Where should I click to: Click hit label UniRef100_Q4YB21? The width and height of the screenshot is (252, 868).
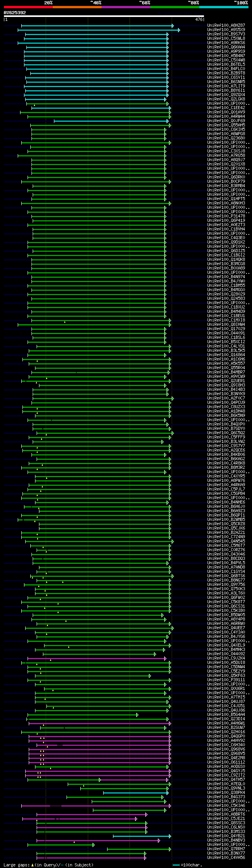(x=226, y=836)
